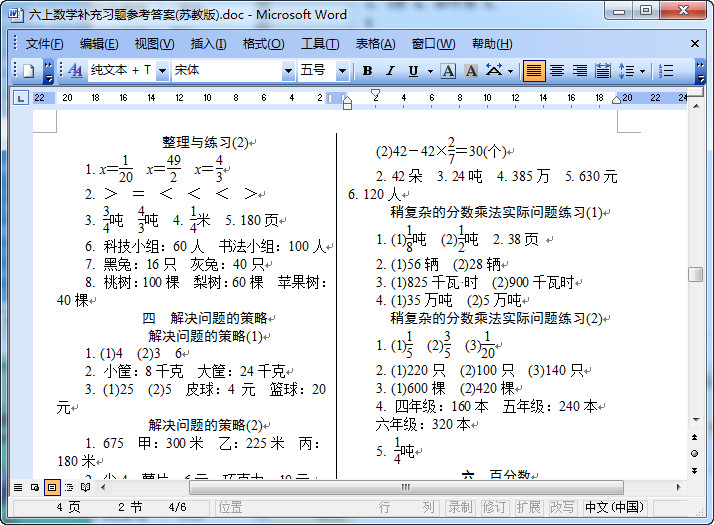Screen dimensions: 714x525
Task: Open Select Browse Object button
Action: coord(694,454)
